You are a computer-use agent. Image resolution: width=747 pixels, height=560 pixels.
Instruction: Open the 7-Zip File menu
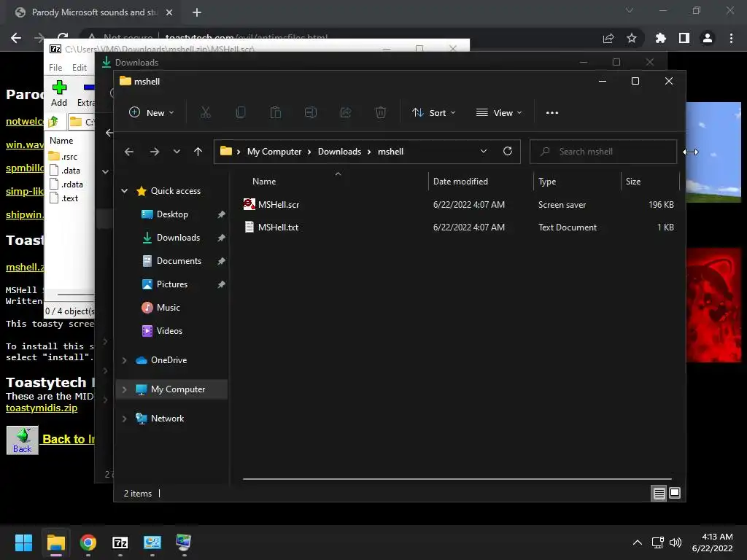(55, 68)
